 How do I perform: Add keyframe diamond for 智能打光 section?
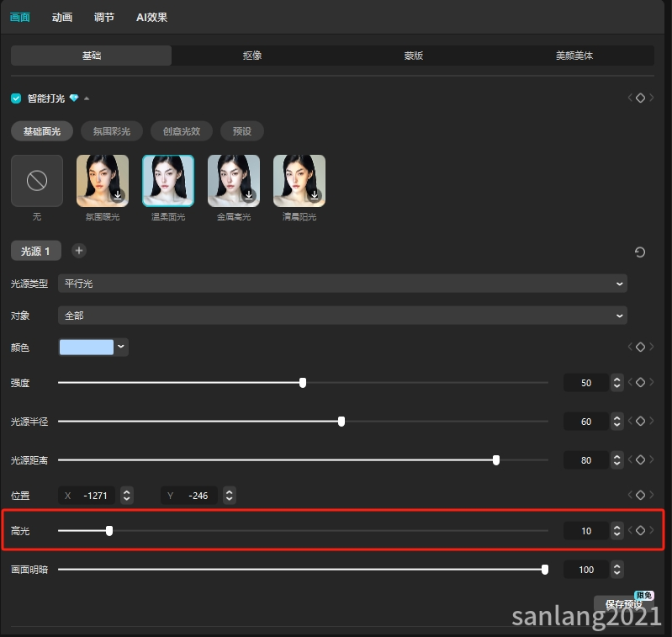click(640, 98)
